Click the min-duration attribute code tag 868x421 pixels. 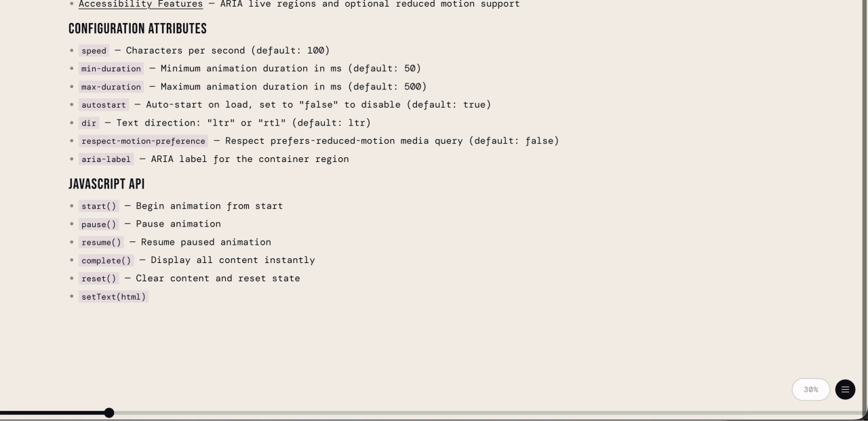click(111, 68)
